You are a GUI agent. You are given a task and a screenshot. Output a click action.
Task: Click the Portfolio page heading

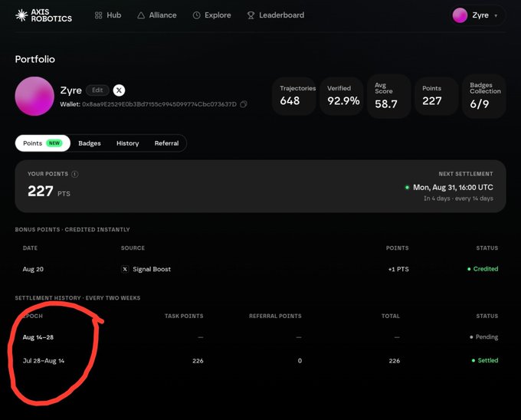tap(35, 59)
